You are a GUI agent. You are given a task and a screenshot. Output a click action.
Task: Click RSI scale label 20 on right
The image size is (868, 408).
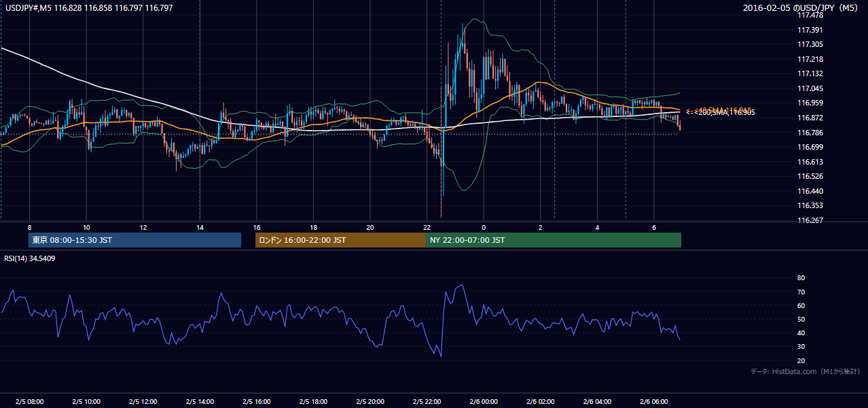[x=801, y=360]
